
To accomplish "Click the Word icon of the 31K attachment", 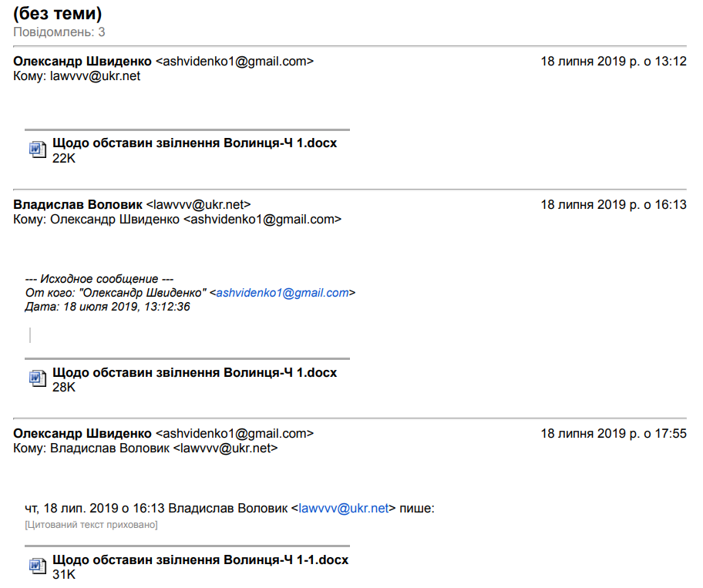I will (x=38, y=566).
